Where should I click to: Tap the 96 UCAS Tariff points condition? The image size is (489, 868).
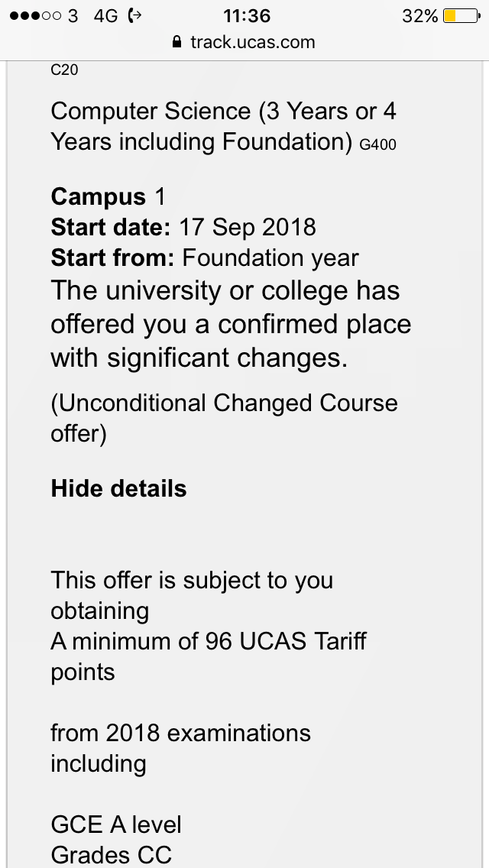(x=209, y=656)
